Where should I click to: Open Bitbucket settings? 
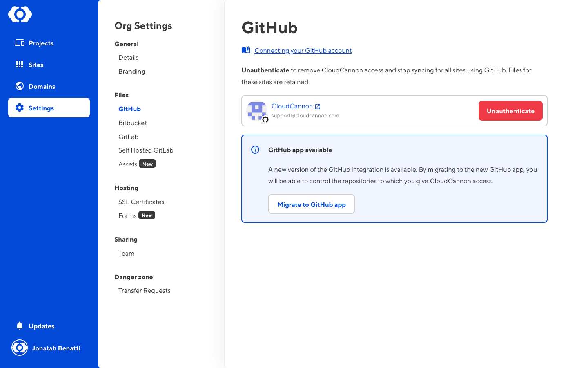(133, 123)
